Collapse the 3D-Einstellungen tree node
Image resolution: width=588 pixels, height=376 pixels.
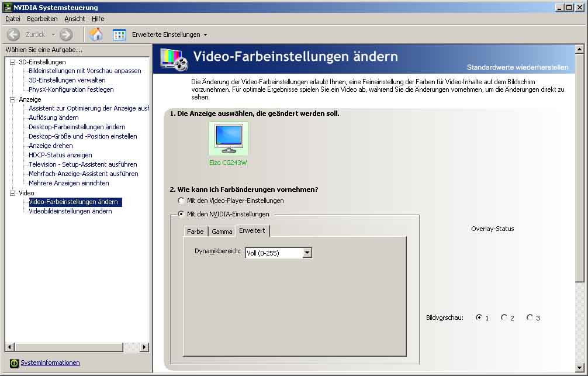13,62
